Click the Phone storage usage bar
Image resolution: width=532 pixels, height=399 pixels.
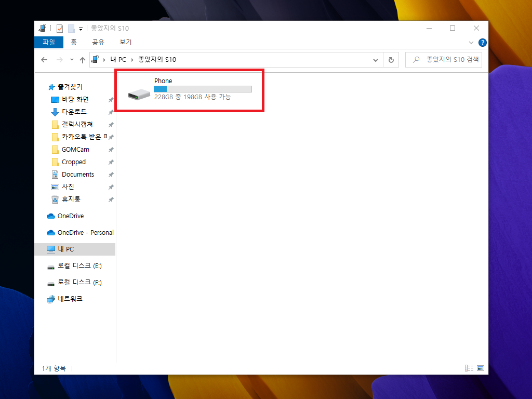pyautogui.click(x=203, y=89)
